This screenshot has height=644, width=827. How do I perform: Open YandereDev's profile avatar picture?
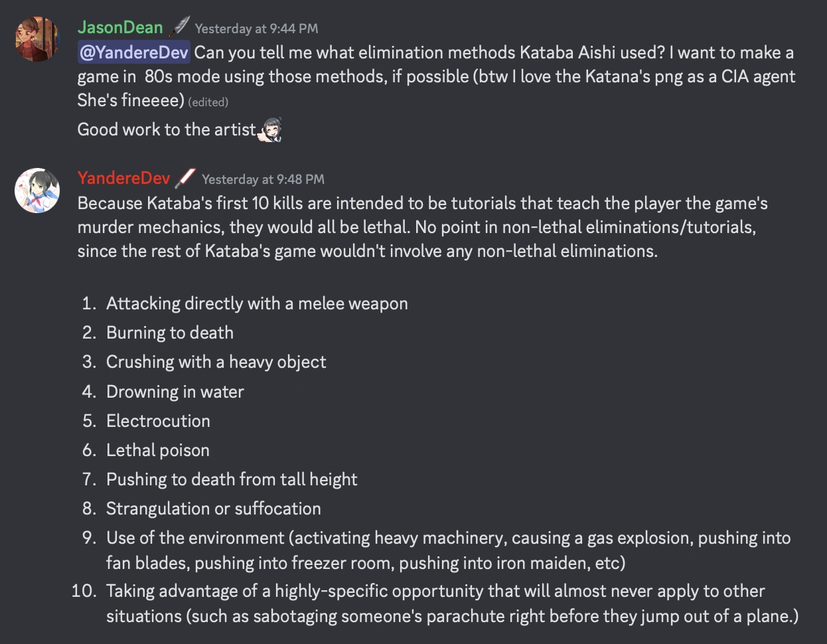(37, 191)
